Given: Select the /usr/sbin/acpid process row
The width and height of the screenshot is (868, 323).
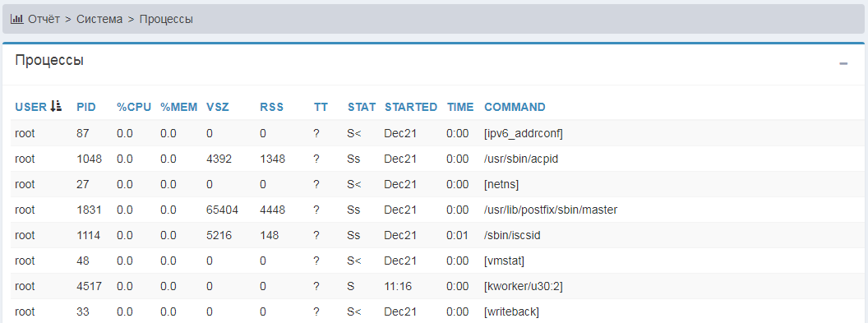Looking at the screenshot, I should tap(434, 159).
